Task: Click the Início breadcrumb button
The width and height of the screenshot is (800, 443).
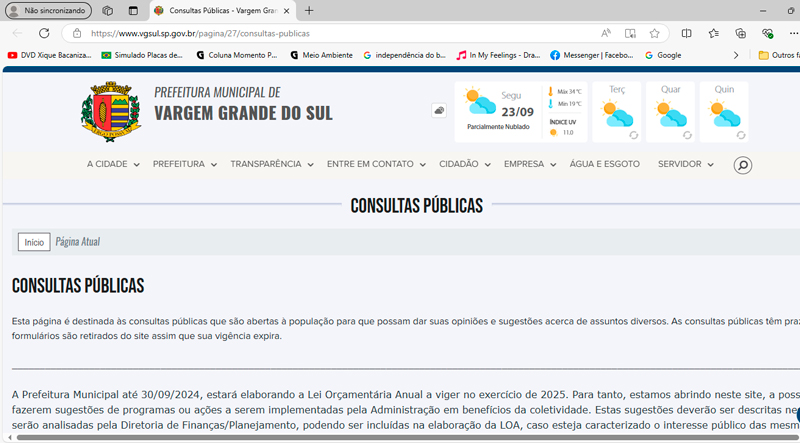Action: point(34,242)
